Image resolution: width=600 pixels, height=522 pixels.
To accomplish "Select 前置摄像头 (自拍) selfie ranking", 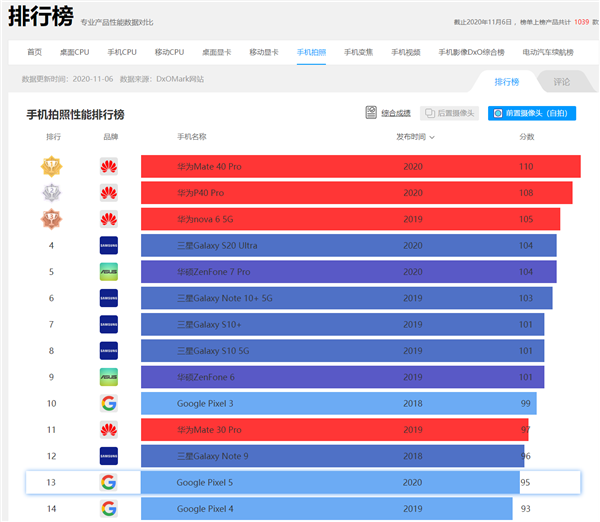I will pos(532,113).
